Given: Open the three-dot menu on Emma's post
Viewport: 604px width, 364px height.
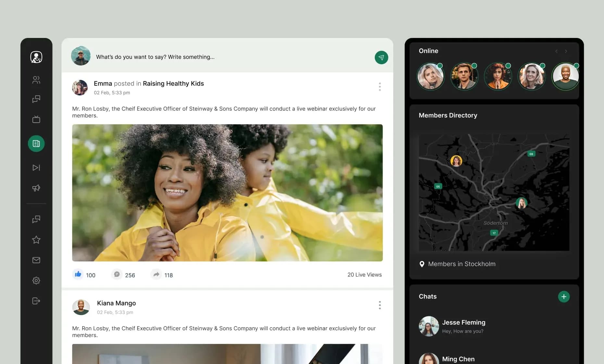Looking at the screenshot, I should click(380, 87).
